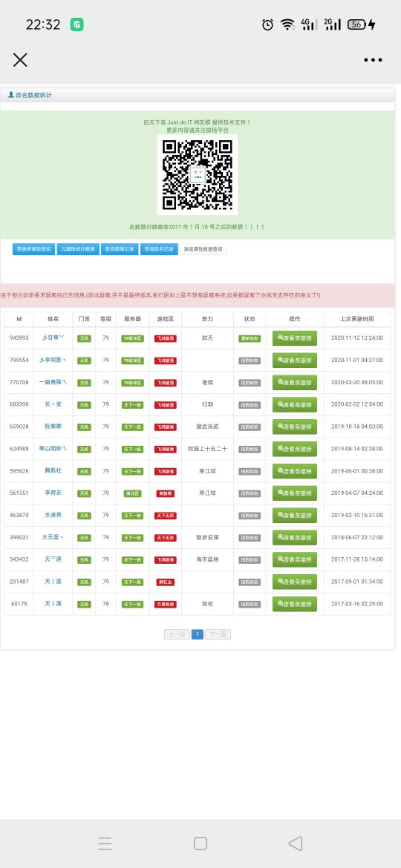Select the 高级属性数据查询 tab
The height and width of the screenshot is (868, 401).
pyautogui.click(x=203, y=249)
